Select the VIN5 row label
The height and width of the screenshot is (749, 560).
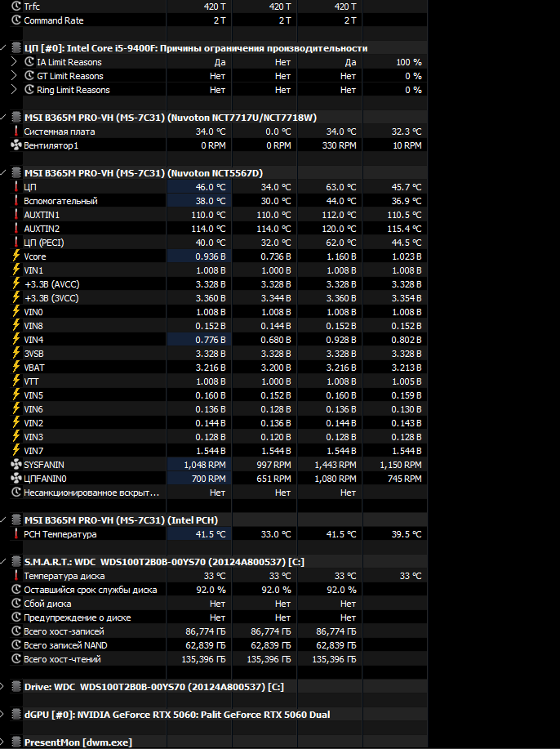[x=33, y=395]
